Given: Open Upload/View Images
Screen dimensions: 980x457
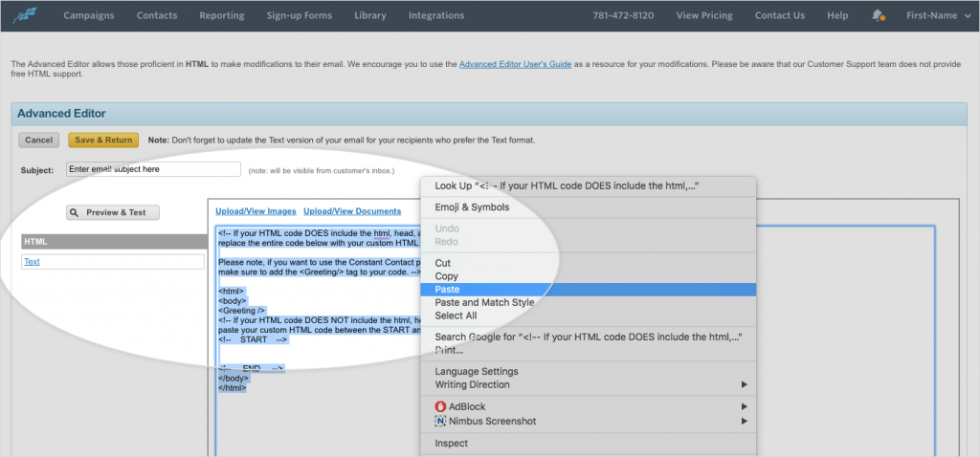Looking at the screenshot, I should pyautogui.click(x=256, y=211).
